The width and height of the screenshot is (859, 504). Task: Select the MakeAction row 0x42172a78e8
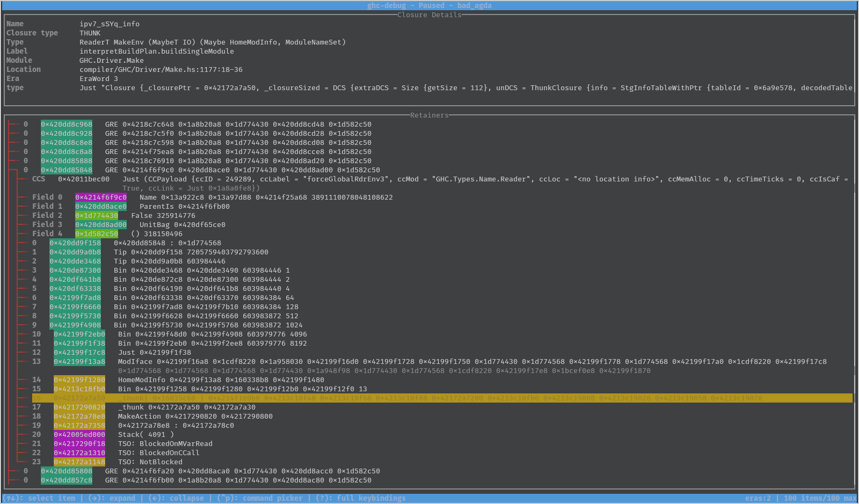point(79,417)
